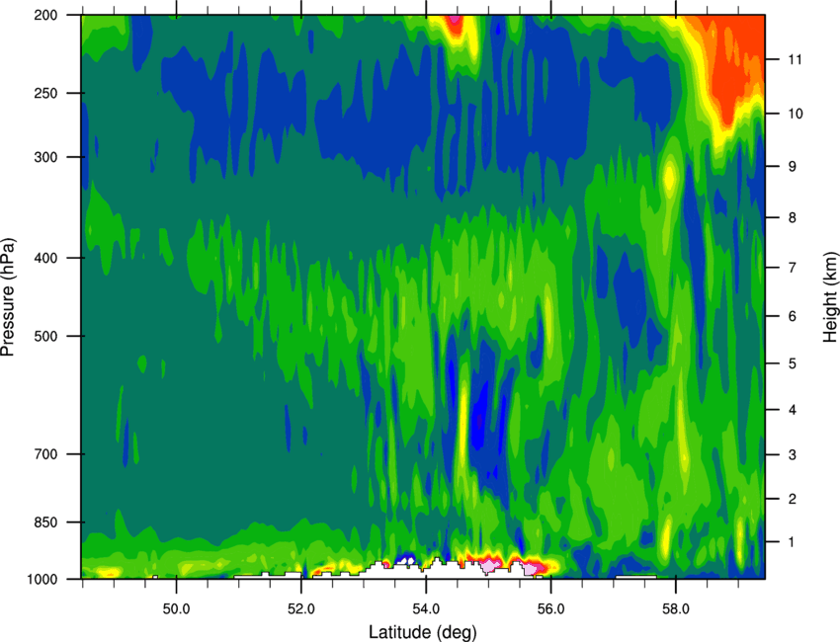Click the 3 km height label
Screen dimensions: 840x642
tap(792, 454)
